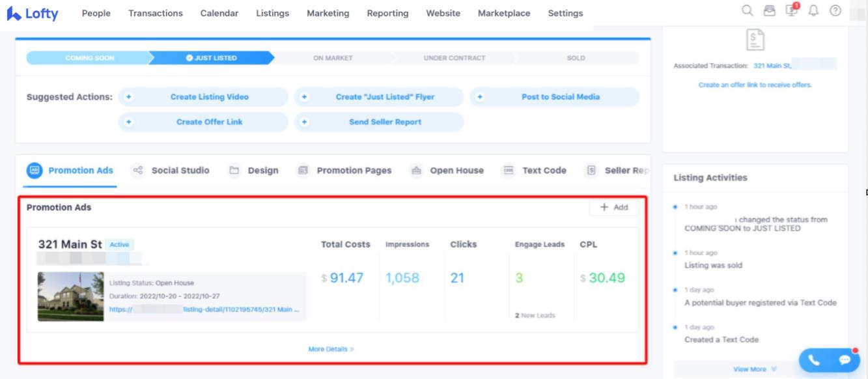This screenshot has height=379, width=868.
Task: Expand More Details under Promotion Ads
Action: click(331, 349)
